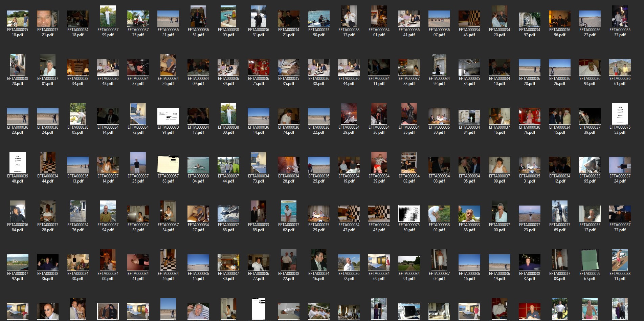644x321 pixels.
Task: Click the EFTA00003677.pdf file name
Action: pyautogui.click(x=259, y=276)
